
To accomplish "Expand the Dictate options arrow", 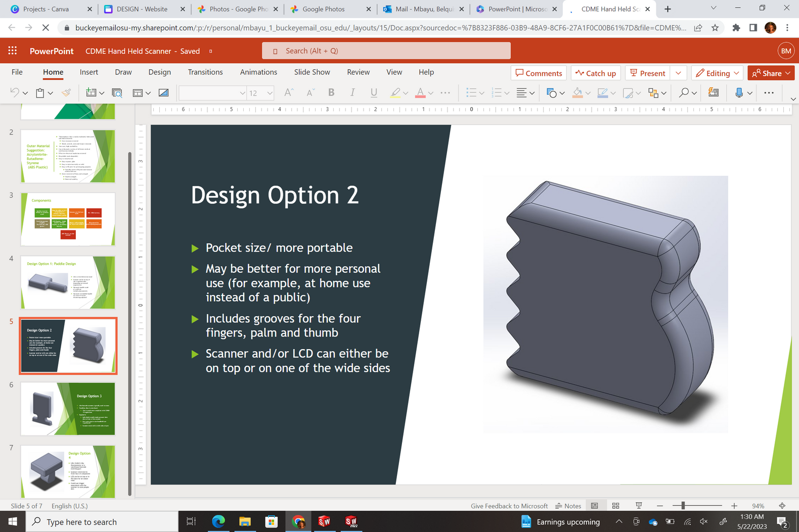I will pyautogui.click(x=750, y=93).
